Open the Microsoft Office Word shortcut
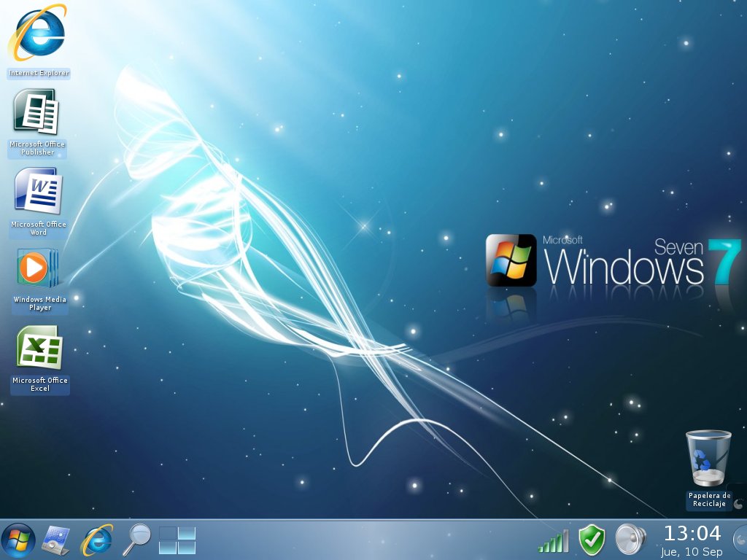Screen dimensions: 747x560 [x=38, y=191]
